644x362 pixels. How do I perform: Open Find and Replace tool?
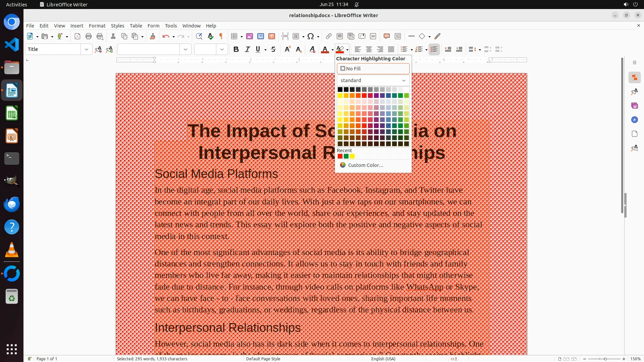tap(199, 37)
